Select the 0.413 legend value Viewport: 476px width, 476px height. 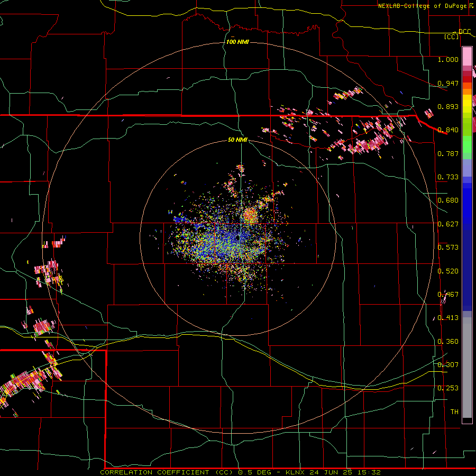coord(448,318)
